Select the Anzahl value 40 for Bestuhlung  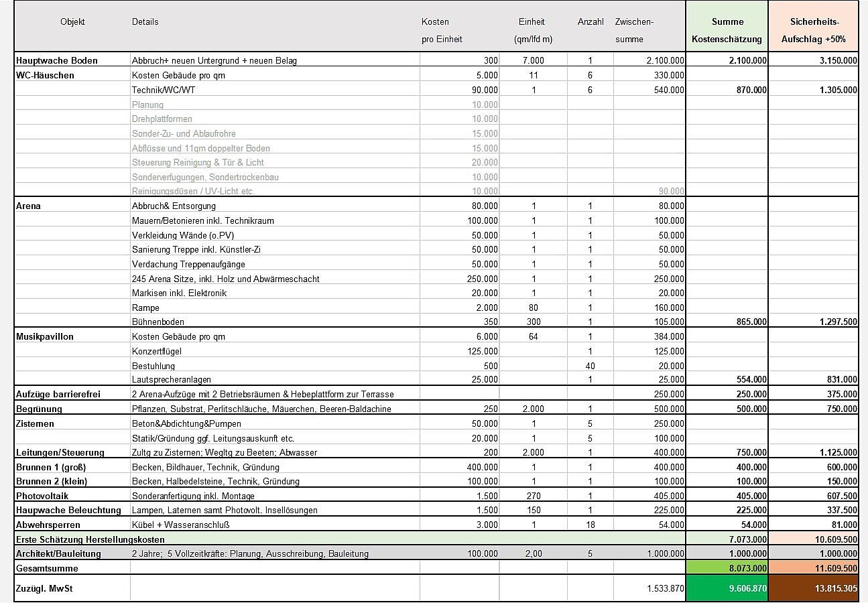[x=590, y=366]
